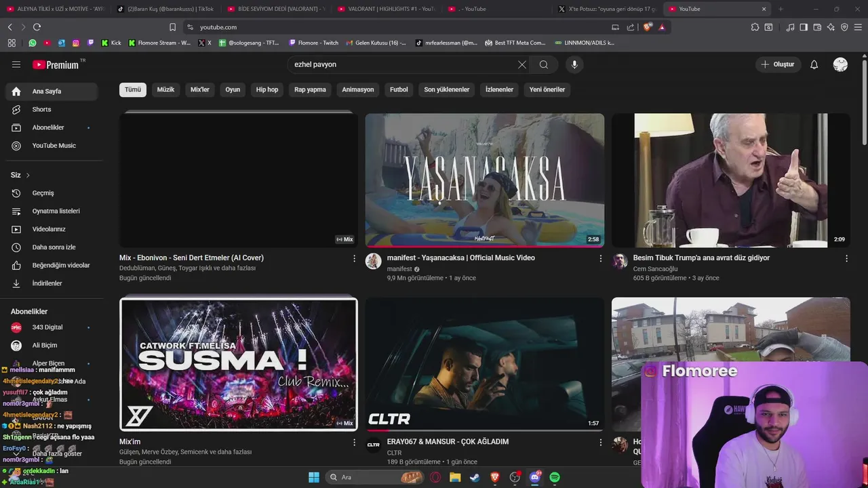
Task: Select the Oyun filter chip
Action: [x=233, y=89]
